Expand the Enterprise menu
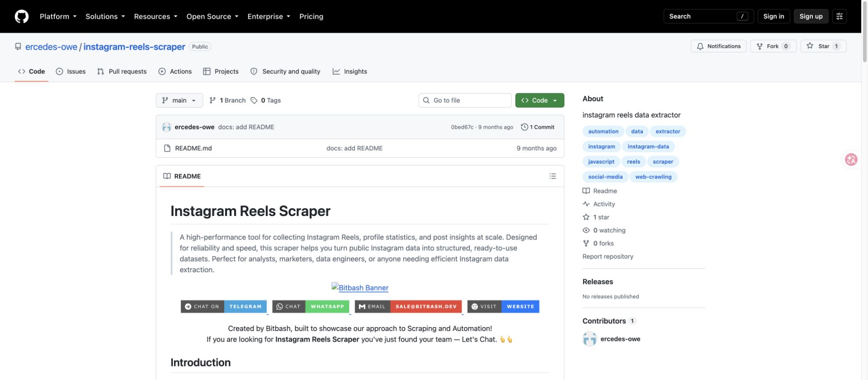 coord(269,16)
